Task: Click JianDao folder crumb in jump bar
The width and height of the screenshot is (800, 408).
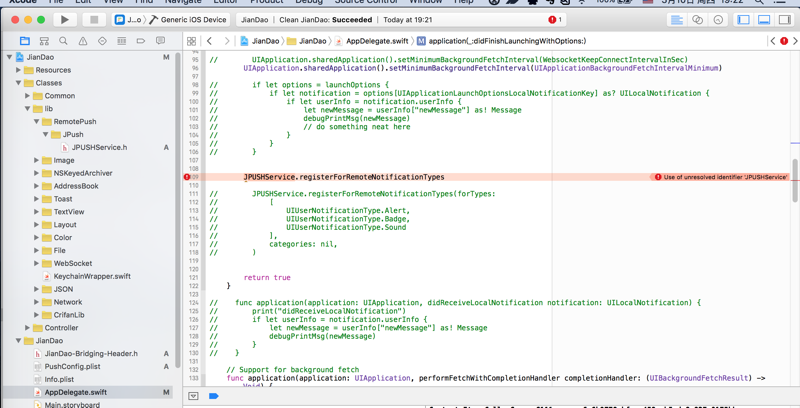Action: (307, 41)
